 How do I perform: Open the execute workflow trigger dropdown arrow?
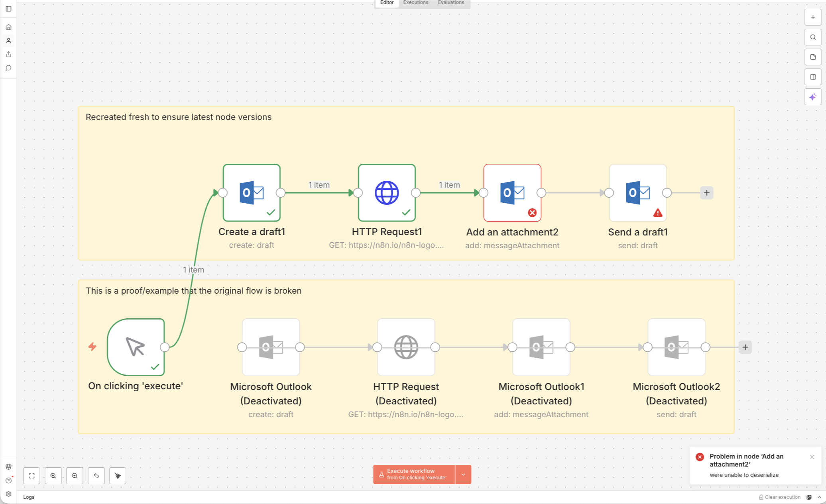coord(463,475)
